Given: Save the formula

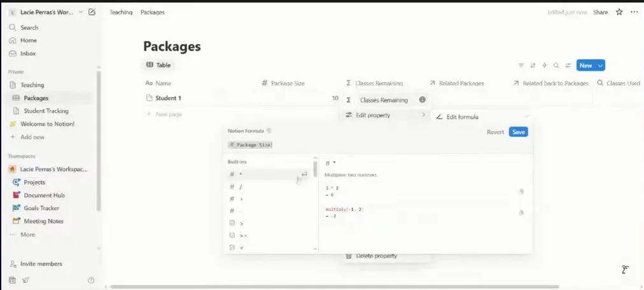Looking at the screenshot, I should [x=518, y=132].
